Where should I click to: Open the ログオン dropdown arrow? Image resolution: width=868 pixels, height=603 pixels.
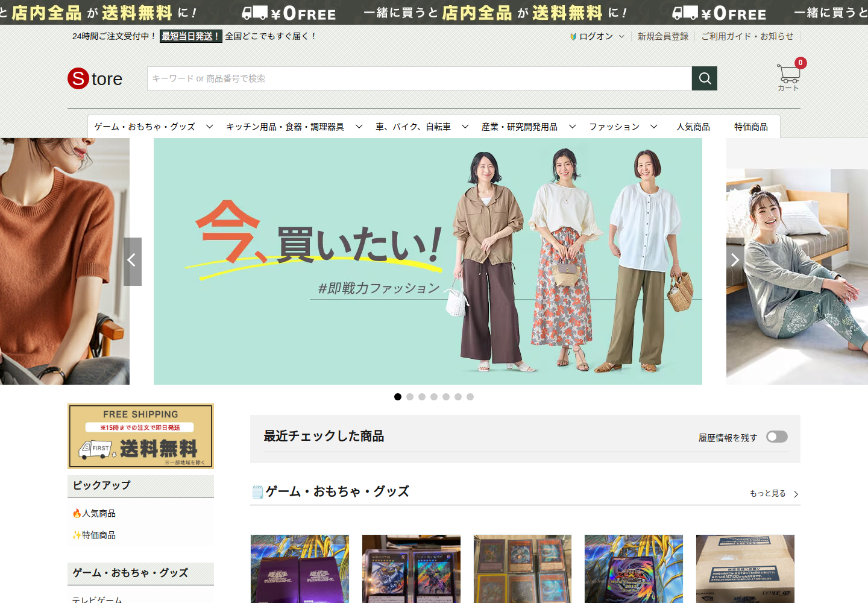621,36
